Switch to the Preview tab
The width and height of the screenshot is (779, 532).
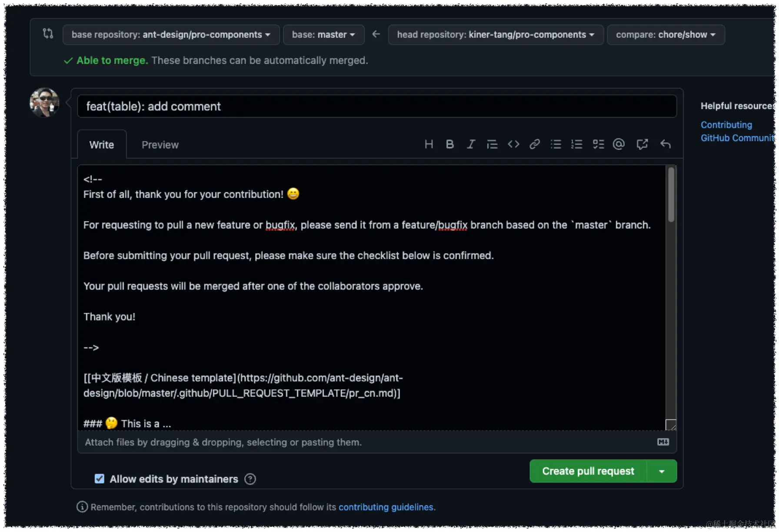[160, 145]
